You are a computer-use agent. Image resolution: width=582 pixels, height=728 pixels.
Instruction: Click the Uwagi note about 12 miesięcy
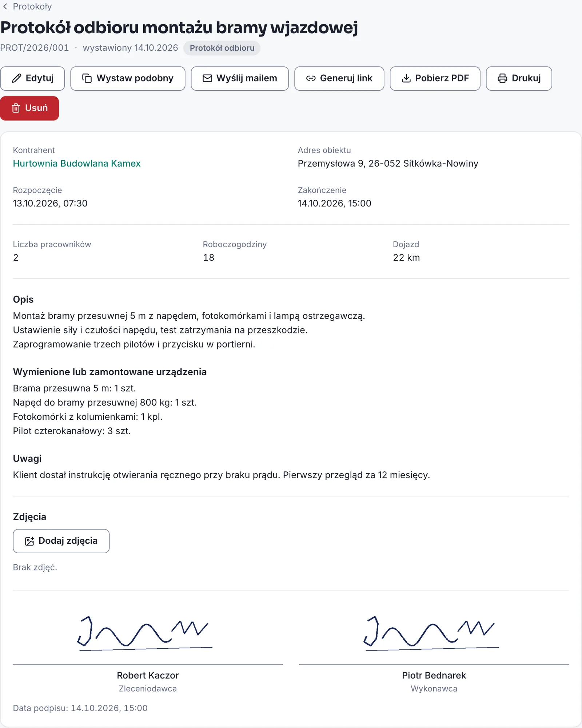[221, 475]
